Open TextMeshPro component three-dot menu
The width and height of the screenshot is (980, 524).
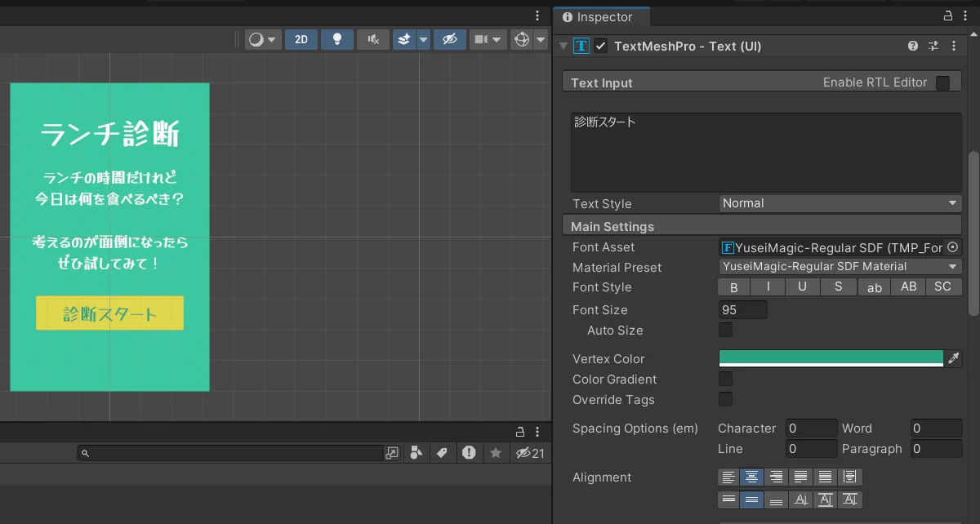click(954, 47)
